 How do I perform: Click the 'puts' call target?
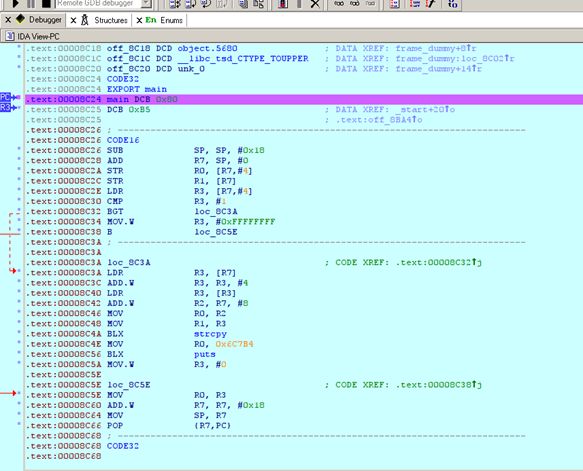tap(204, 354)
